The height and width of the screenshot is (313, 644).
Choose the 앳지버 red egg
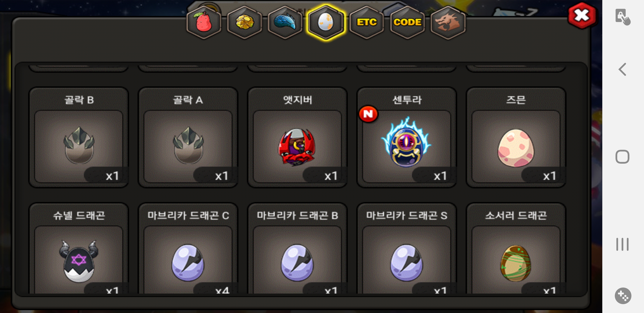point(297,137)
